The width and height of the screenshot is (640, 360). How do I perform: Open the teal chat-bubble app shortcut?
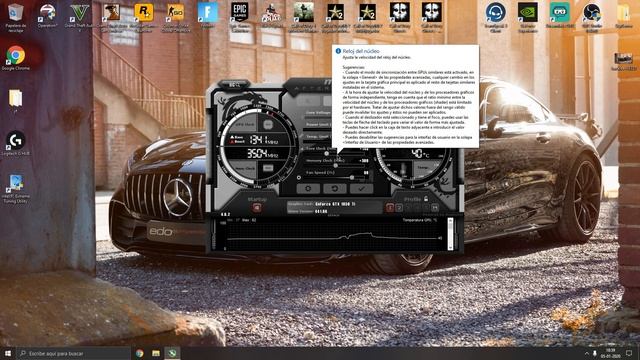(560, 16)
